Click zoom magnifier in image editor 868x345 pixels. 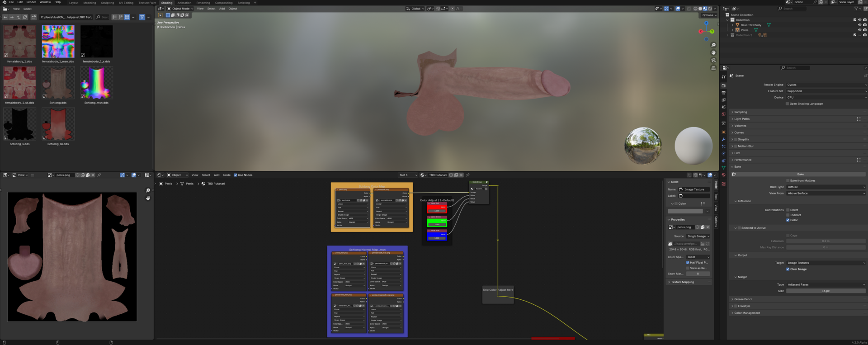148,190
